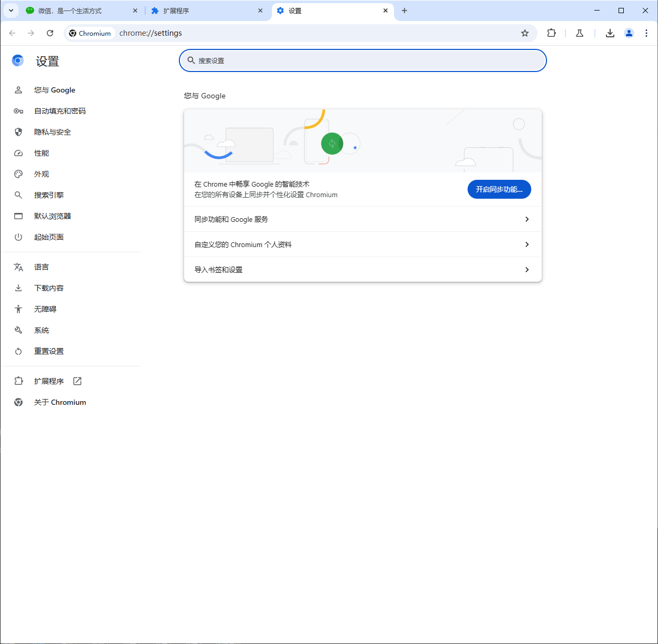658x644 pixels.
Task: Go forward to the next page
Action: [x=31, y=33]
